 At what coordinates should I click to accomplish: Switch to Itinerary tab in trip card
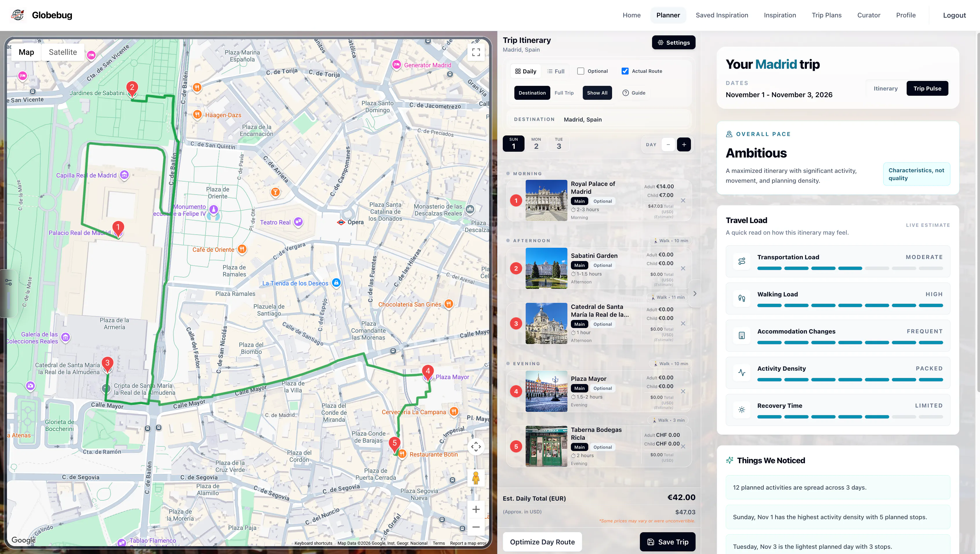pos(885,88)
